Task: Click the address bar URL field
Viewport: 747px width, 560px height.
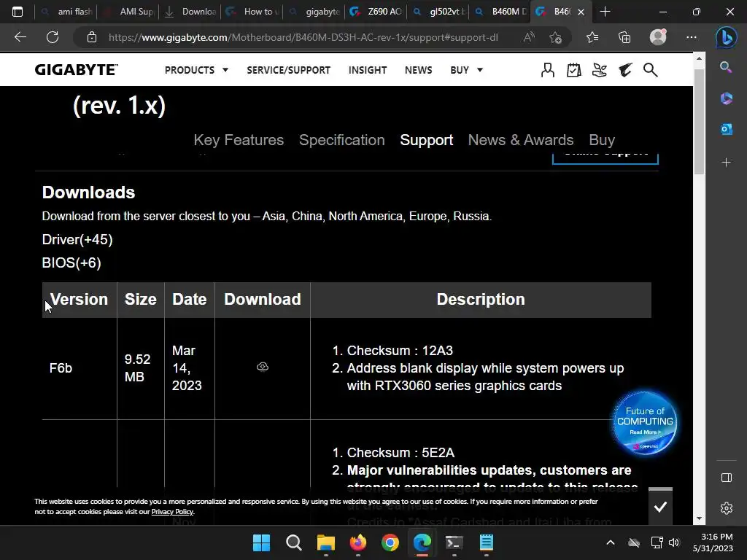Action: click(x=303, y=37)
